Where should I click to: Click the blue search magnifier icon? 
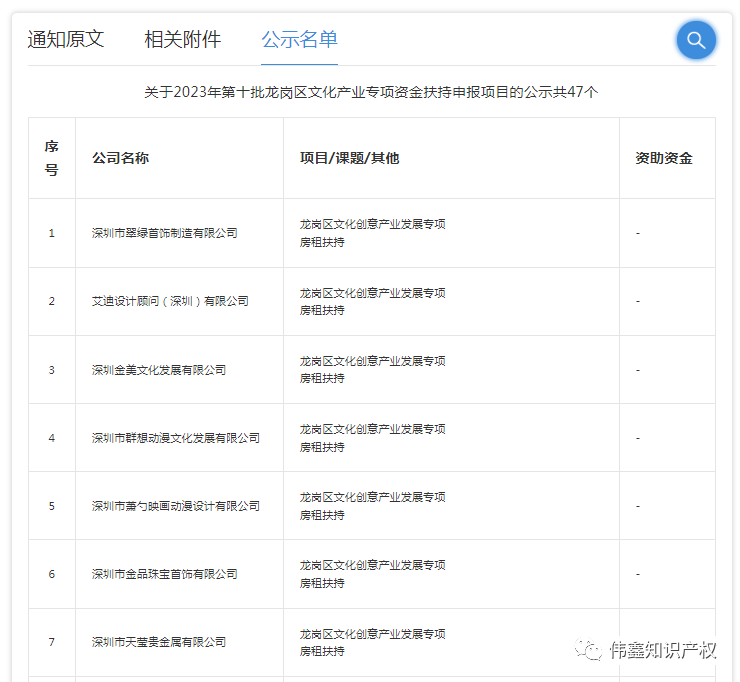point(696,40)
